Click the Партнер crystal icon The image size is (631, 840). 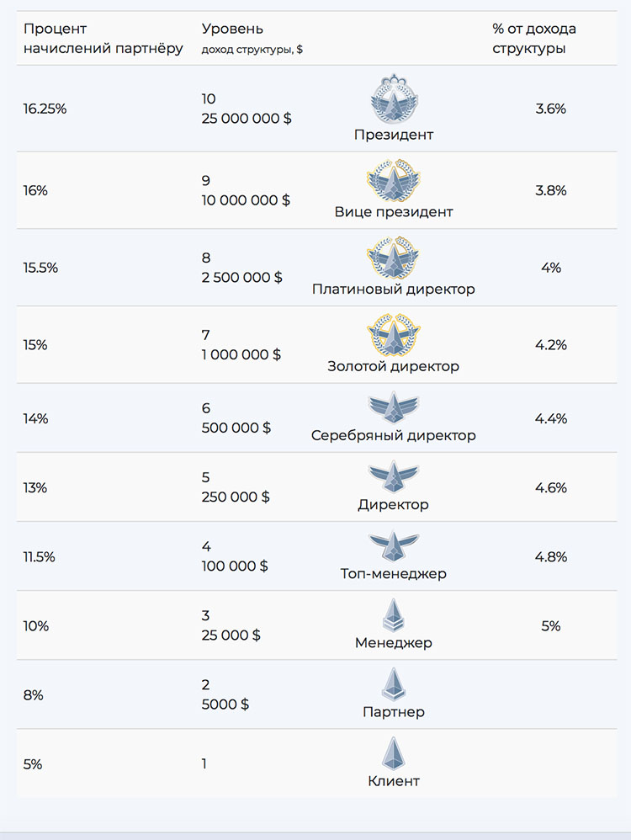[x=394, y=684]
